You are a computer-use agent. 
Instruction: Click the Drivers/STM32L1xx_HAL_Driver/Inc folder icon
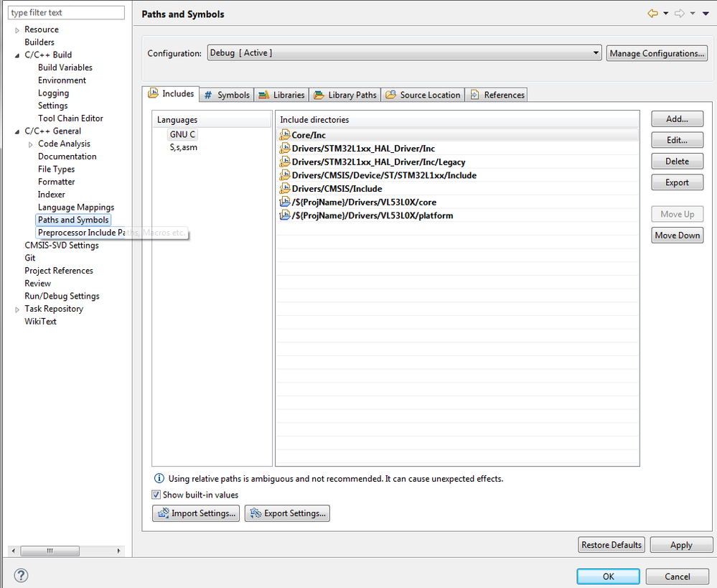284,148
